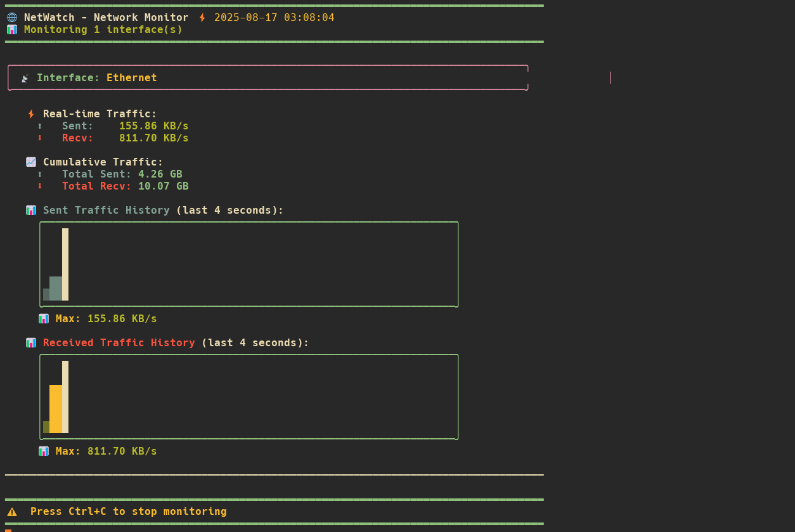Expand the Received Traffic History chart box

tap(249, 396)
